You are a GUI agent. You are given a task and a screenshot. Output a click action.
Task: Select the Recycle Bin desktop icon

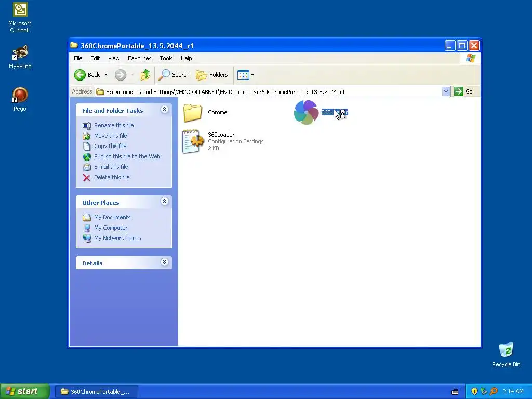point(506,350)
